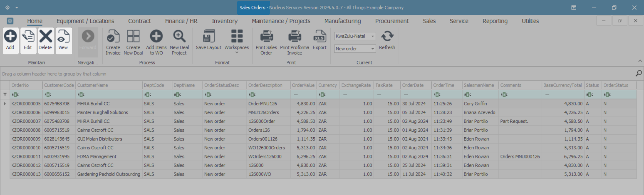Select order row KZOR0000009
The width and height of the screenshot is (644, 195).
(26, 139)
